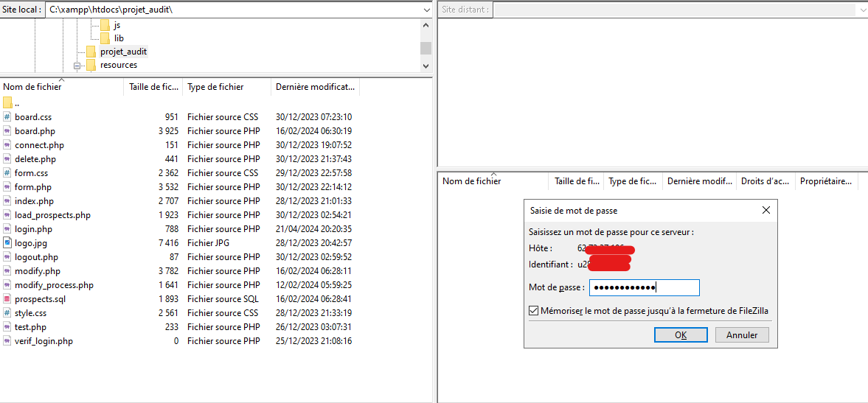868x403 pixels.
Task: Select the js folder icon in tree
Action: [105, 25]
